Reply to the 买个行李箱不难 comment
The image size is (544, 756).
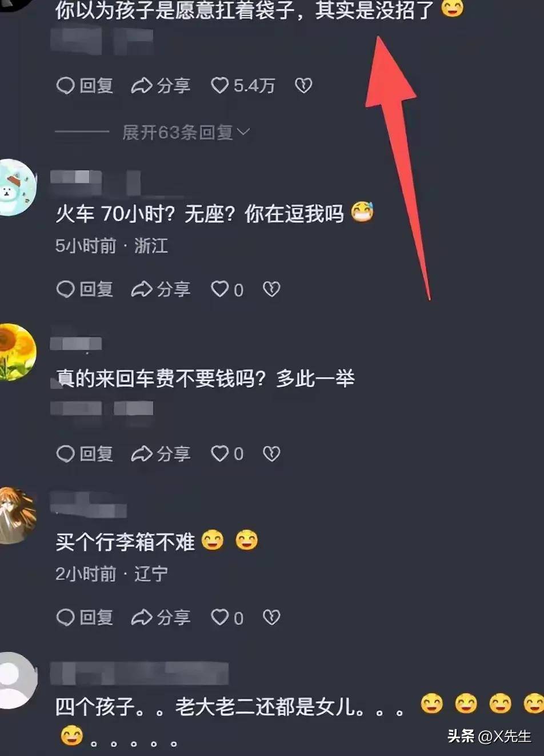click(x=85, y=618)
